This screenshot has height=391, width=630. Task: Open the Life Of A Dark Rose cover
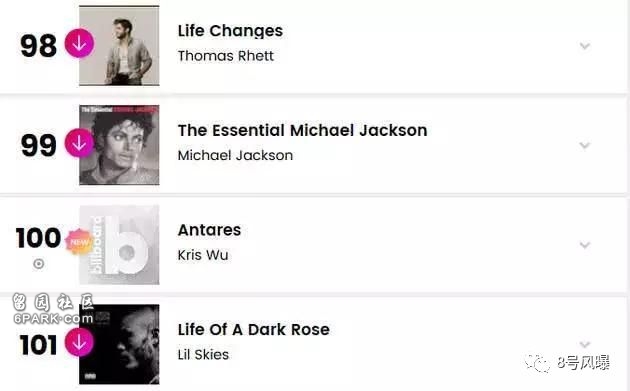pos(119,344)
